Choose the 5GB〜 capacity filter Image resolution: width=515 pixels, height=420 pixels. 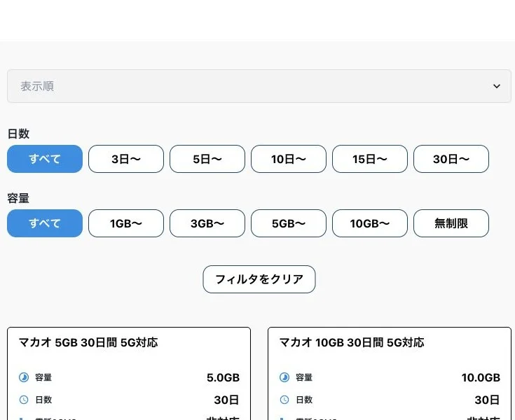(x=289, y=223)
